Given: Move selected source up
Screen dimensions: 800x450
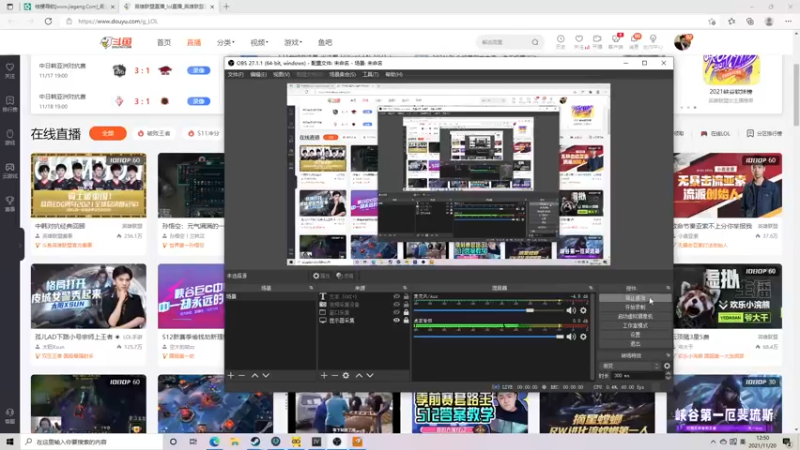Looking at the screenshot, I should [x=359, y=376].
